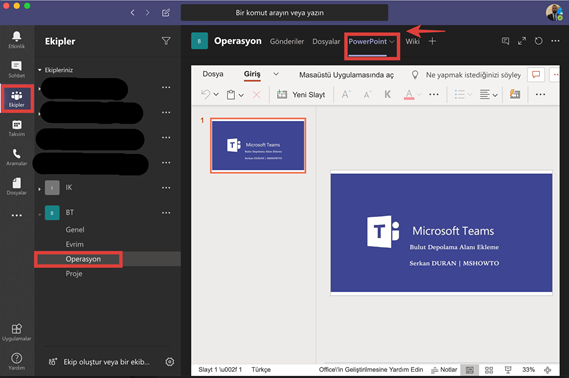Click the paste clipboard icon

(231, 95)
